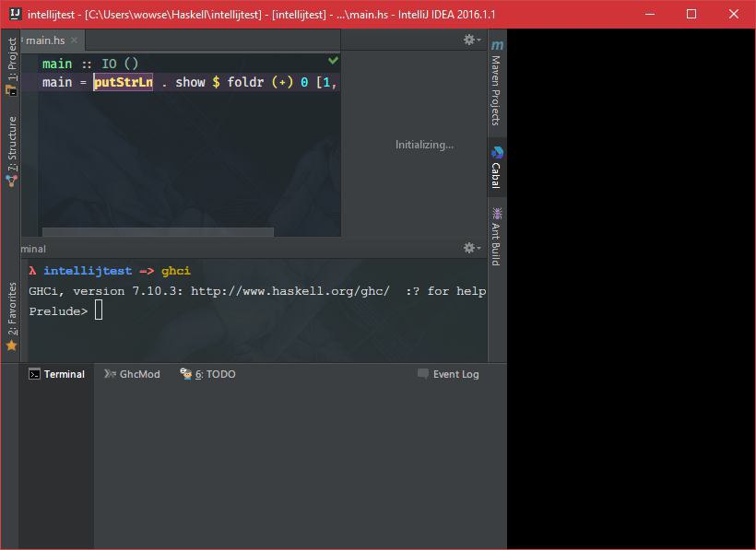This screenshot has width=756, height=550.
Task: Open the Ant Build side panel
Action: [x=497, y=237]
